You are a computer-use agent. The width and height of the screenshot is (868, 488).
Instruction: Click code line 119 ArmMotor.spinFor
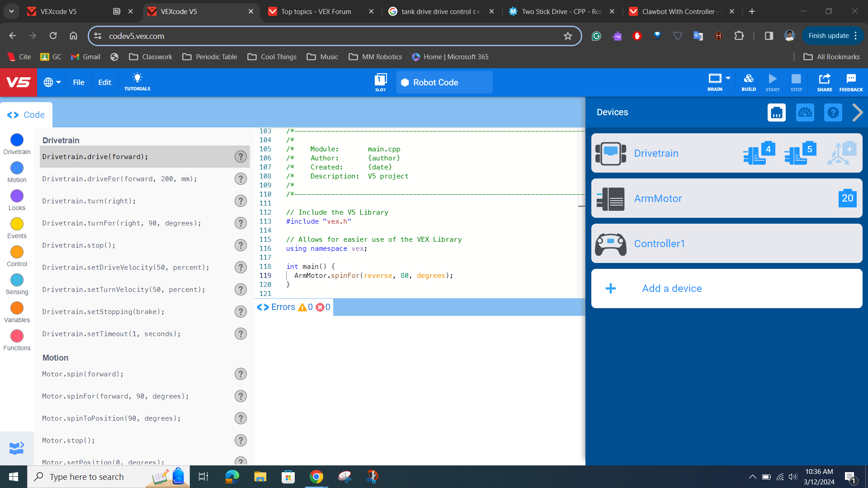(373, 276)
